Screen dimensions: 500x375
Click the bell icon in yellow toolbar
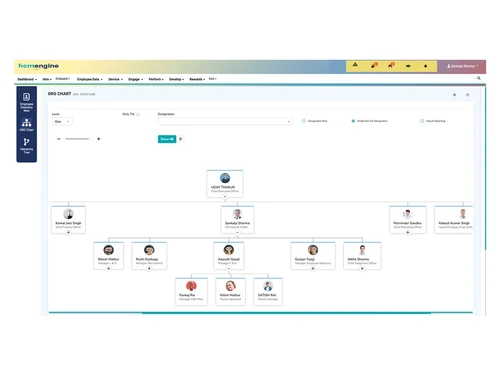425,66
